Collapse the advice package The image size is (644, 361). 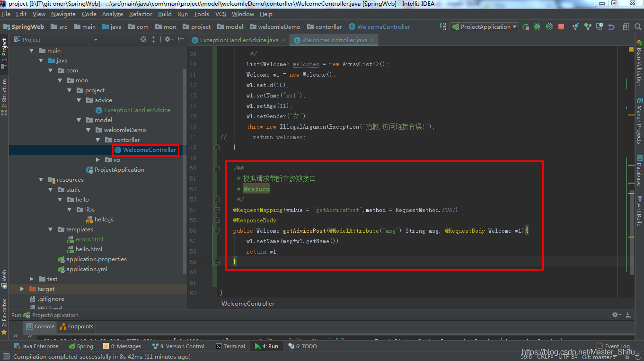(79, 100)
